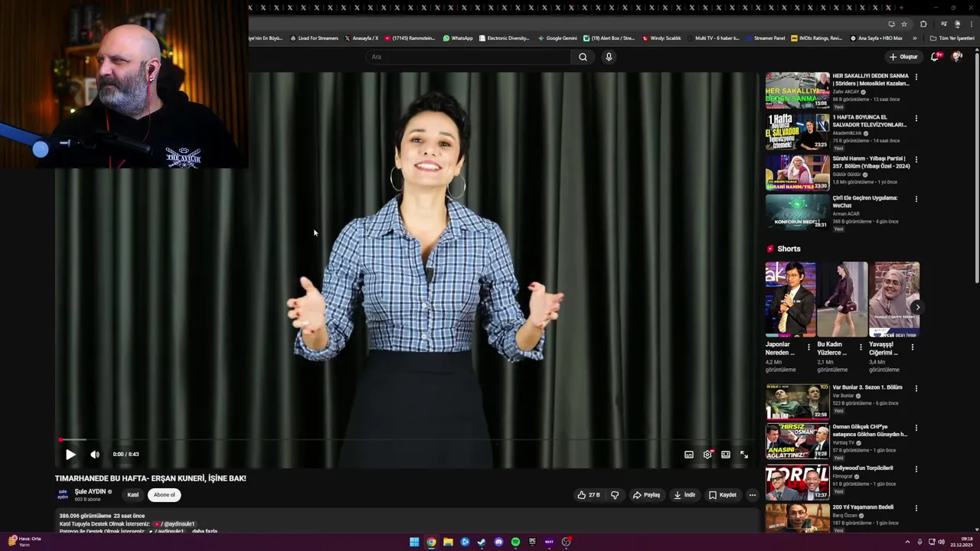The image size is (980, 551).
Task: Open Spotify from the taskbar
Action: click(x=515, y=542)
